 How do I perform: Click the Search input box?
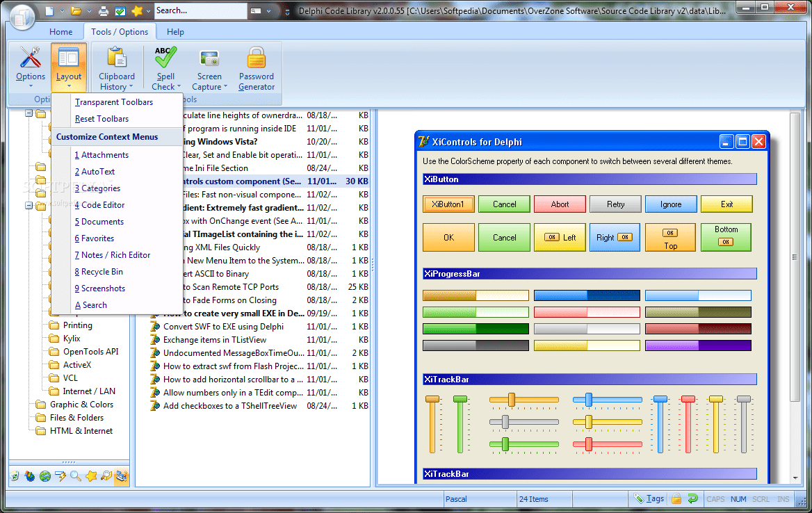tap(200, 10)
